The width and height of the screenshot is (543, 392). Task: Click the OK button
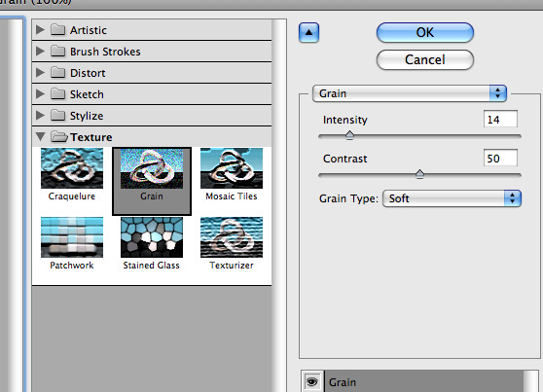(425, 33)
